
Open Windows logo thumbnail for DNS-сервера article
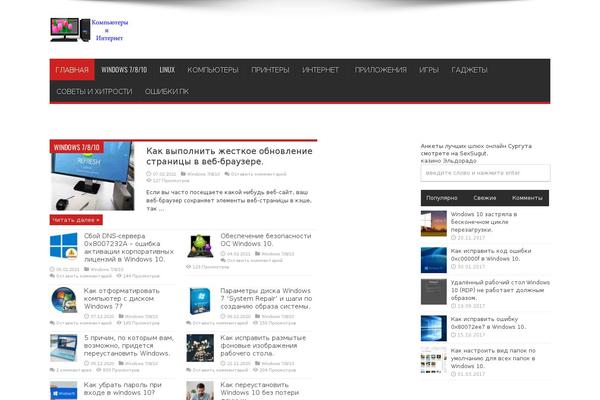click(64, 246)
